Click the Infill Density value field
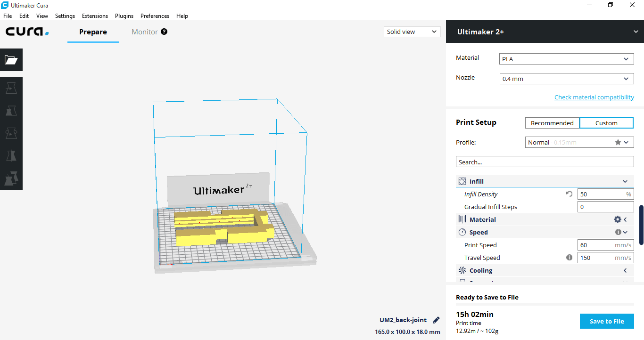Image resolution: width=644 pixels, height=340 pixels. coord(605,194)
